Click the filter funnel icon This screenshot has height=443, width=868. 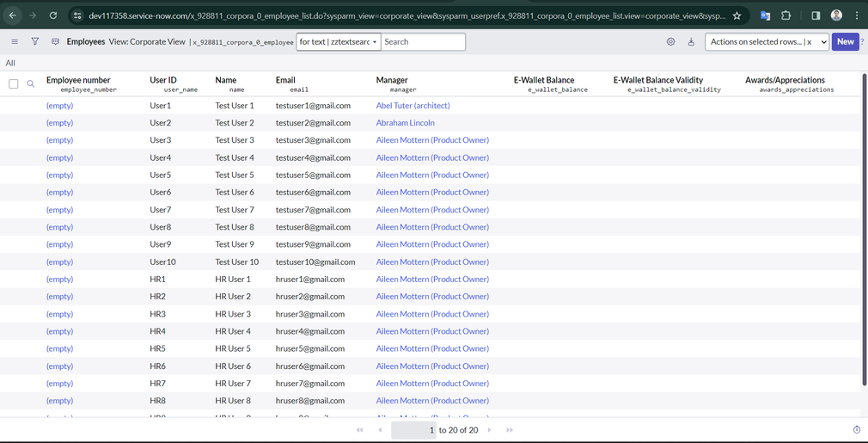35,41
